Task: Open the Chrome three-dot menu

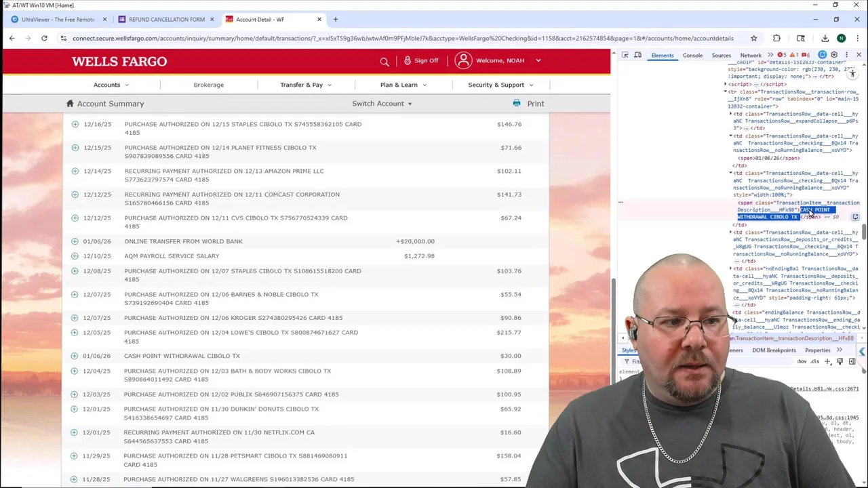Action: click(857, 39)
